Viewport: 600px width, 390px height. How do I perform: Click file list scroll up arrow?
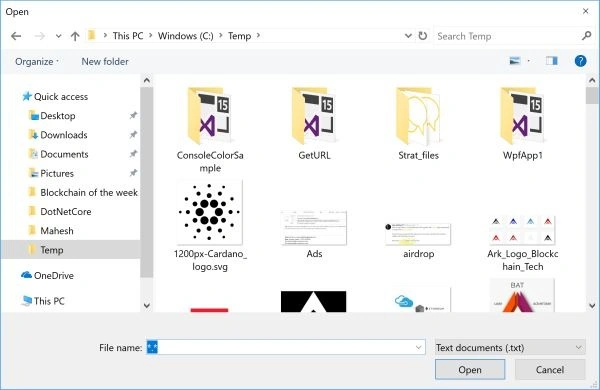click(x=592, y=80)
